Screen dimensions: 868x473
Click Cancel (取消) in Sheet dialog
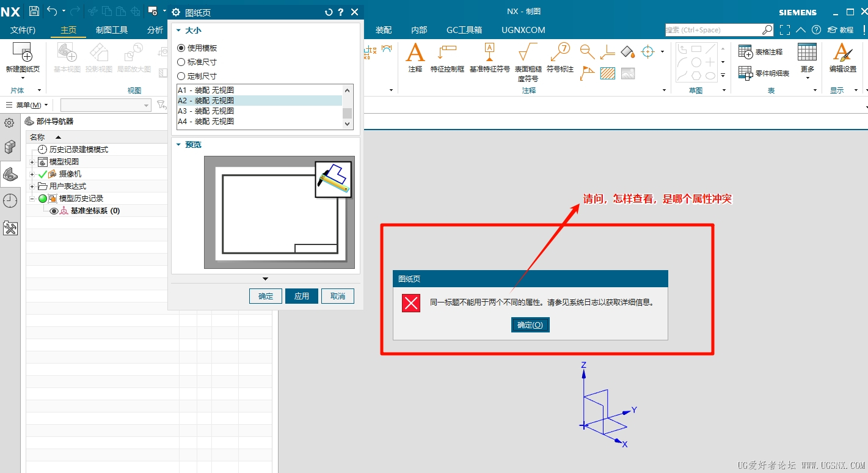coord(338,296)
